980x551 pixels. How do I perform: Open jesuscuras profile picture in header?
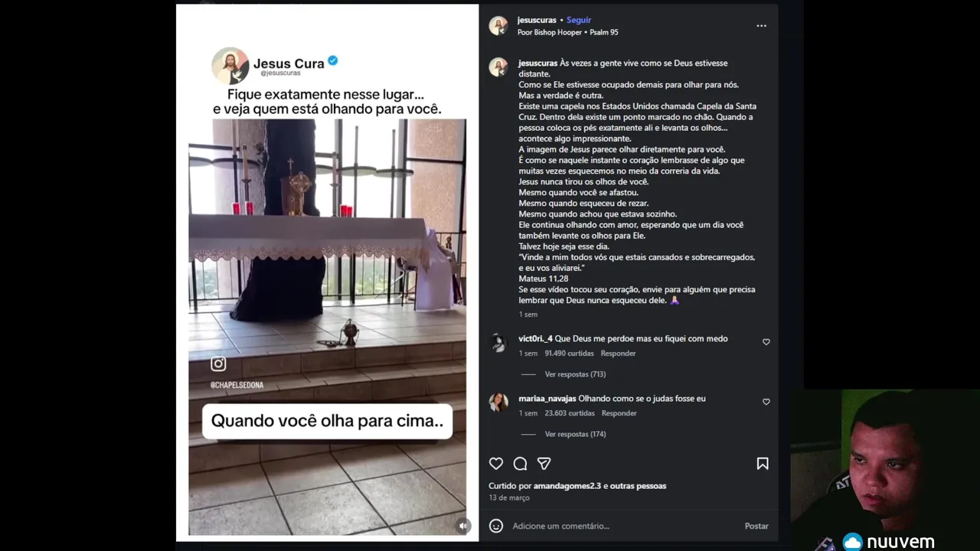(x=498, y=25)
